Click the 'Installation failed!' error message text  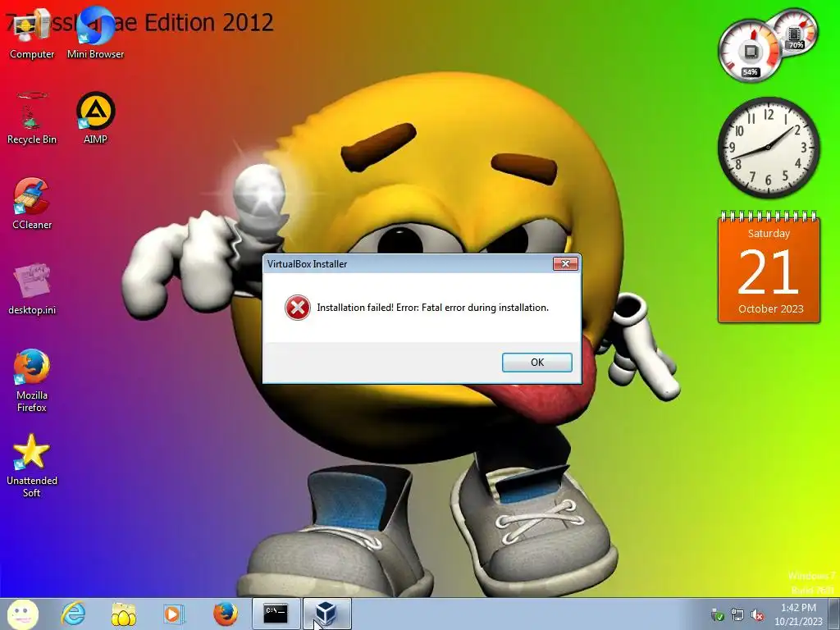pyautogui.click(x=432, y=308)
